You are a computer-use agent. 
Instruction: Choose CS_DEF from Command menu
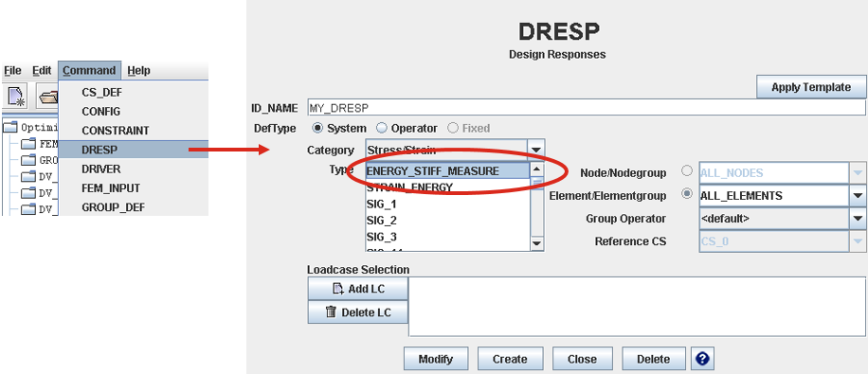coord(134,93)
